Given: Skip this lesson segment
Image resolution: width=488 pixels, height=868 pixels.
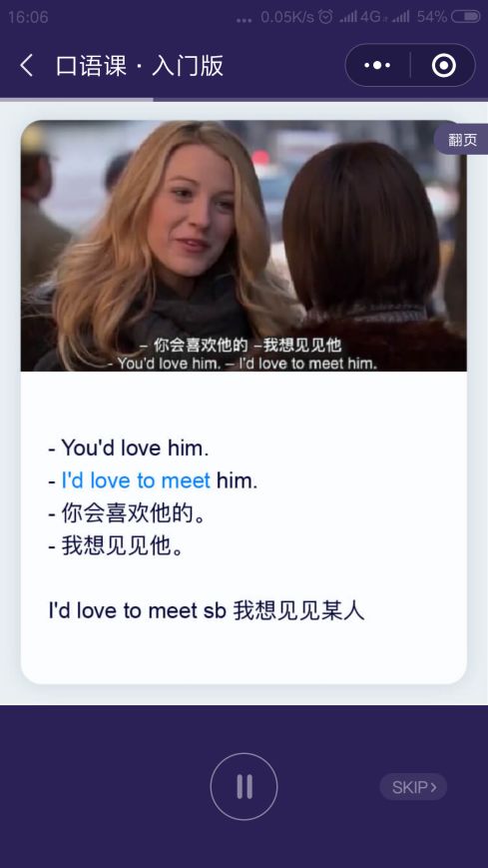Looking at the screenshot, I should coord(413,787).
